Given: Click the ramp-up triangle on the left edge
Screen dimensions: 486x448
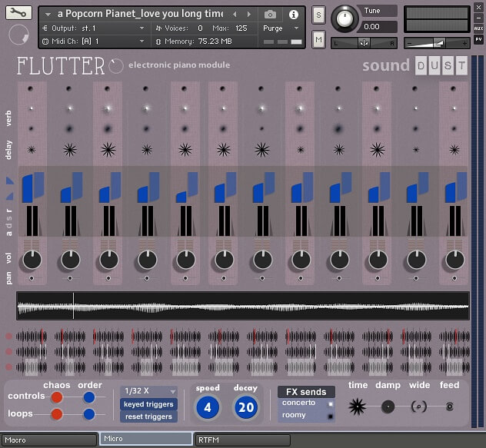Looking at the screenshot, I should [x=10, y=196].
